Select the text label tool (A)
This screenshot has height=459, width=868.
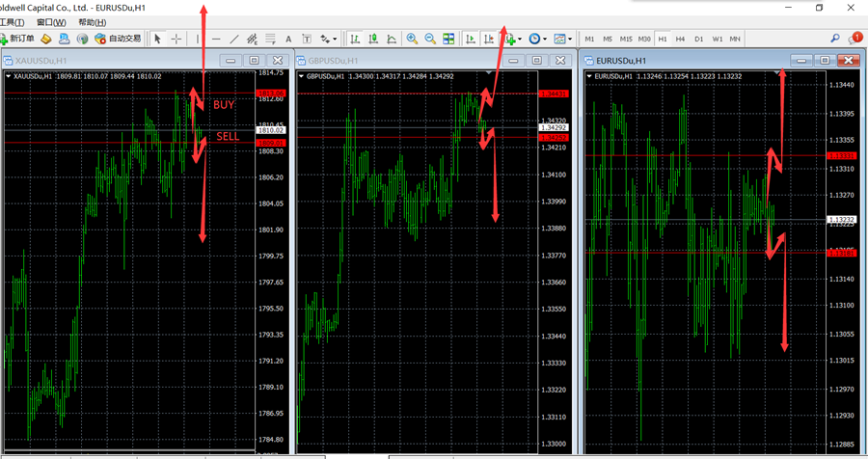click(288, 39)
